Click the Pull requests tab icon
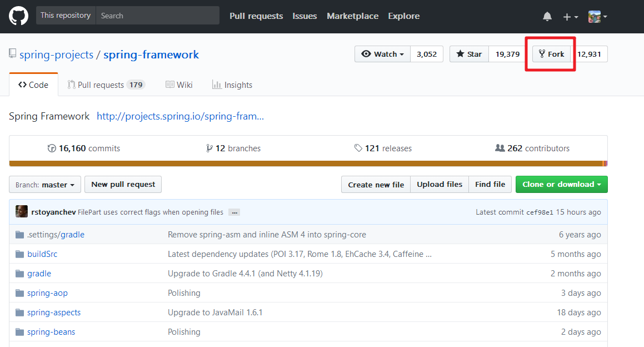Image resolution: width=644 pixels, height=347 pixels. coord(71,85)
